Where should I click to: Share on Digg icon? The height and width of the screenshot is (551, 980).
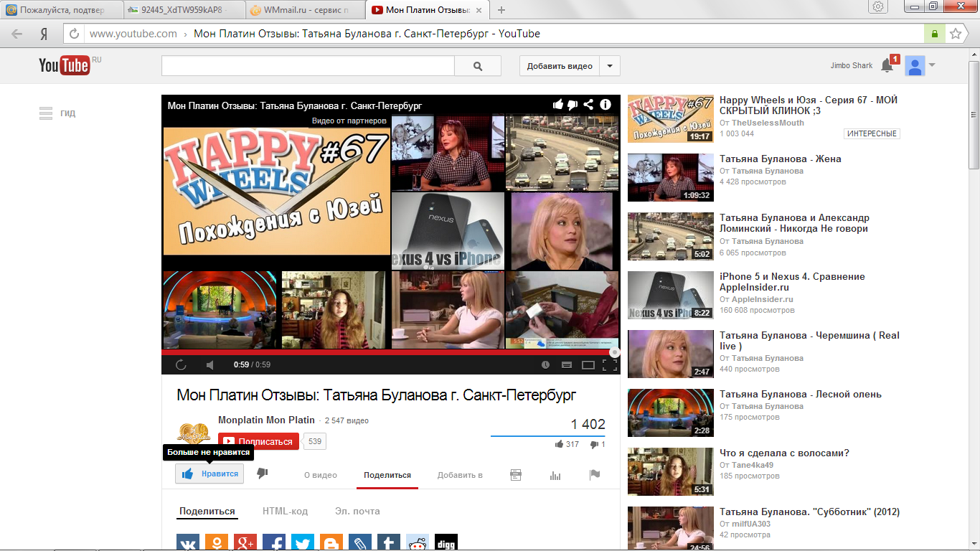click(446, 544)
